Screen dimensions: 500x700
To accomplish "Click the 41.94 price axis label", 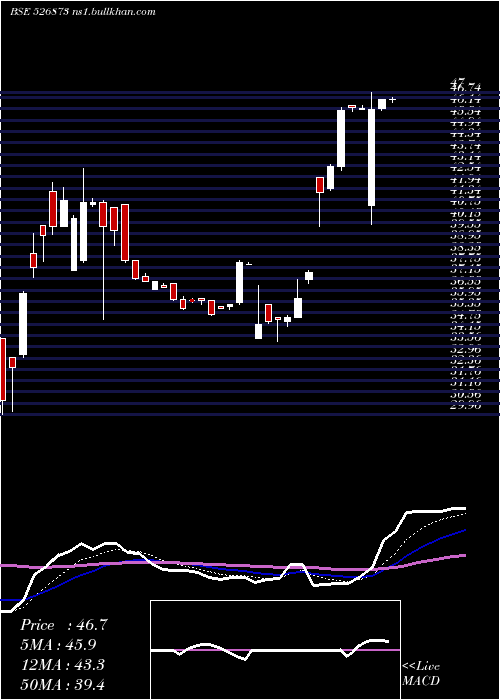I will coord(466,180).
